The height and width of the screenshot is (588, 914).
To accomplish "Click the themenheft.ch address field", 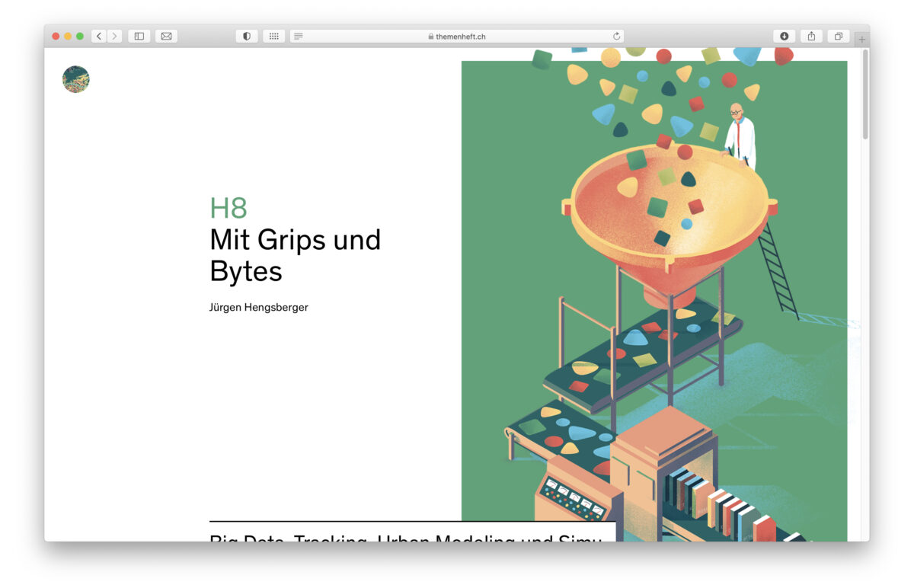I will pos(457,36).
